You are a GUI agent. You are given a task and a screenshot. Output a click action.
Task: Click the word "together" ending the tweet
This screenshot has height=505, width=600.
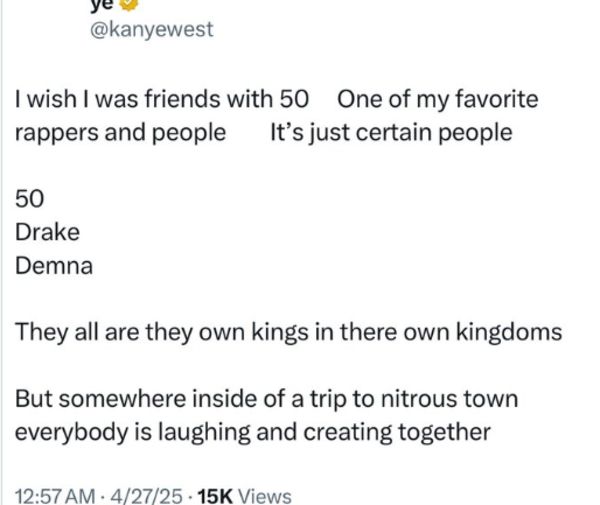[x=444, y=433]
